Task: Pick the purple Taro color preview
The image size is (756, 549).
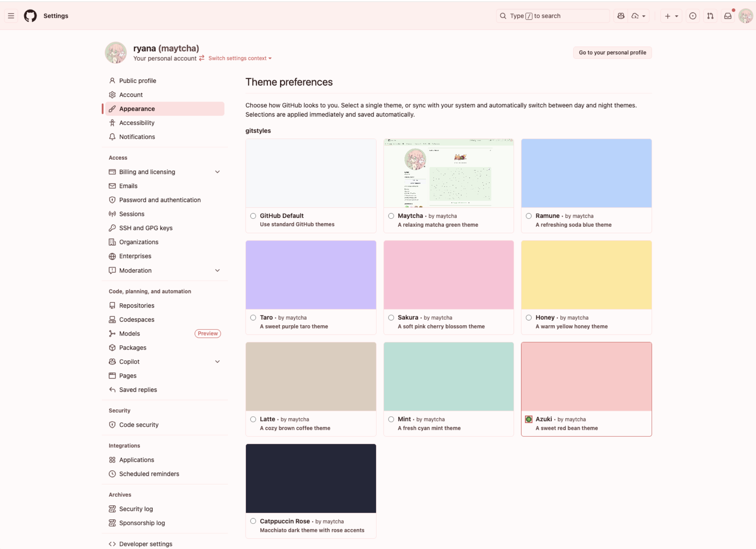Action: 311,275
